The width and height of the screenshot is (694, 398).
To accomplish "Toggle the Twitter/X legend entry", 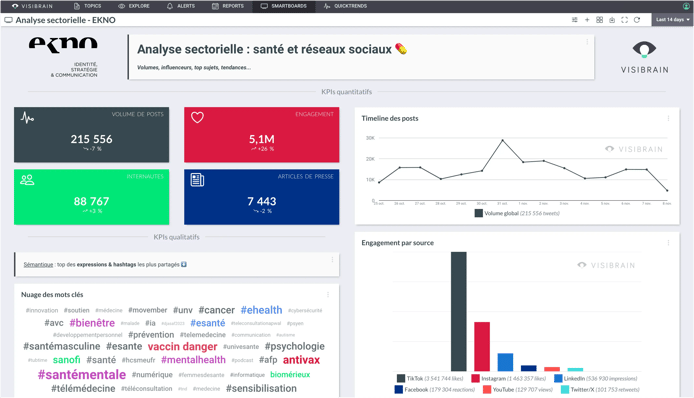I will click(x=600, y=390).
